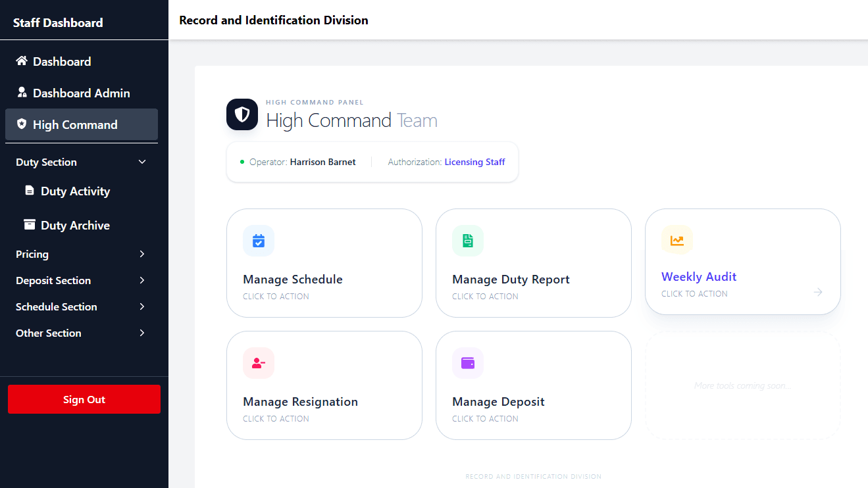Click the purple wallet icon on Manage Deposit
The image size is (868, 488).
pos(468,363)
